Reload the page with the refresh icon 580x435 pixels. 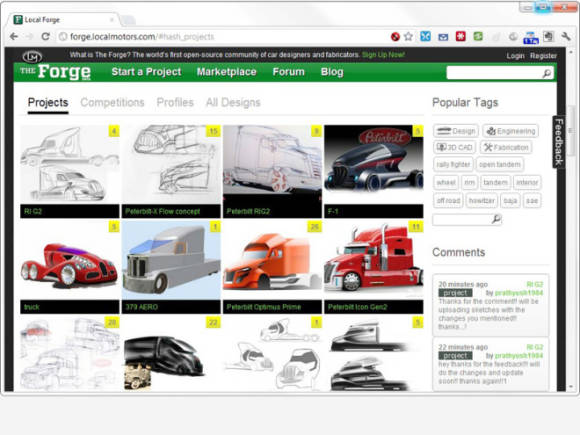45,36
